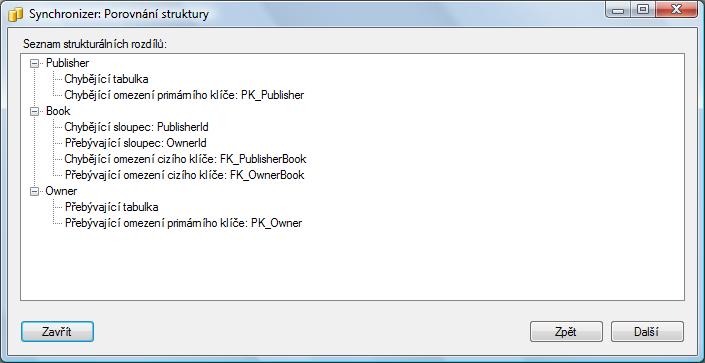Viewport: 705px width, 363px height.
Task: Select 'Přebývající sloupec: OwnerId' item
Action: 135,143
